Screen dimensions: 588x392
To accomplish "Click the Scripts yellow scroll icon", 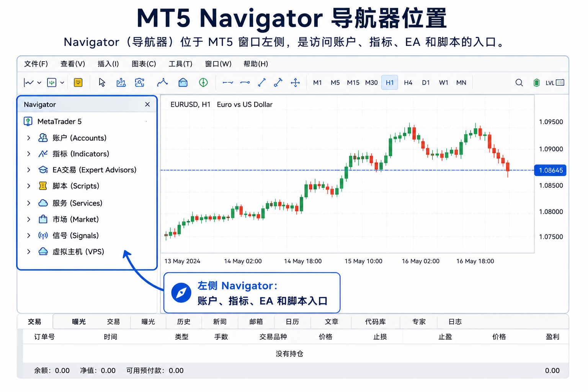I will (x=43, y=186).
